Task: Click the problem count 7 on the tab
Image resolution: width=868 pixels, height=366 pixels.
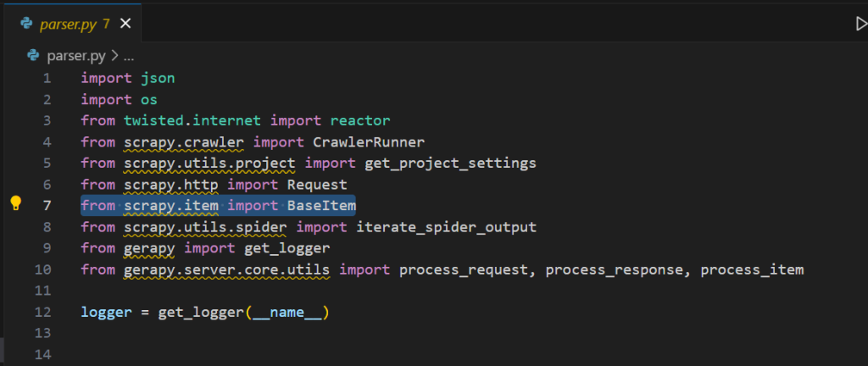Action: [107, 24]
